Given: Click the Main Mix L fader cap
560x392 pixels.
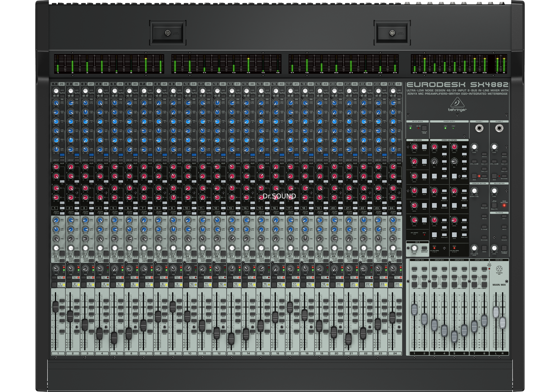Looking at the screenshot, I should pyautogui.click(x=496, y=312).
